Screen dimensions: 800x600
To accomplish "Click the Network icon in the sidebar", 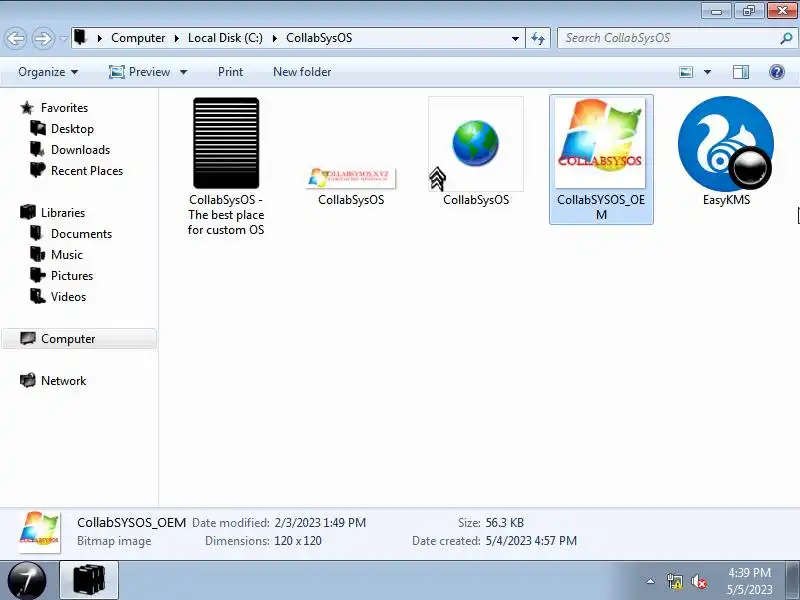I will point(28,381).
